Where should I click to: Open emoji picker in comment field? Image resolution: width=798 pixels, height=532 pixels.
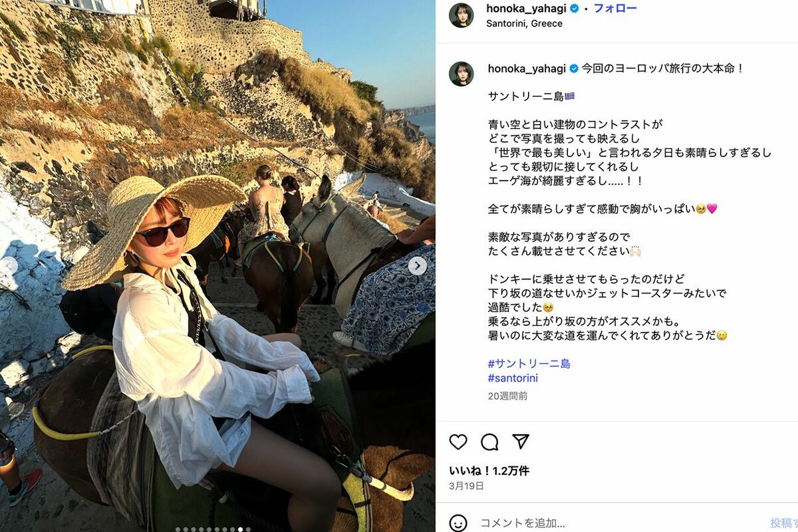point(458,523)
